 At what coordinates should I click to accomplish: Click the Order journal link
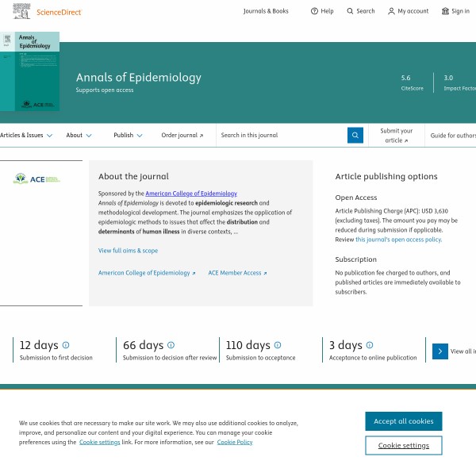pyautogui.click(x=182, y=136)
